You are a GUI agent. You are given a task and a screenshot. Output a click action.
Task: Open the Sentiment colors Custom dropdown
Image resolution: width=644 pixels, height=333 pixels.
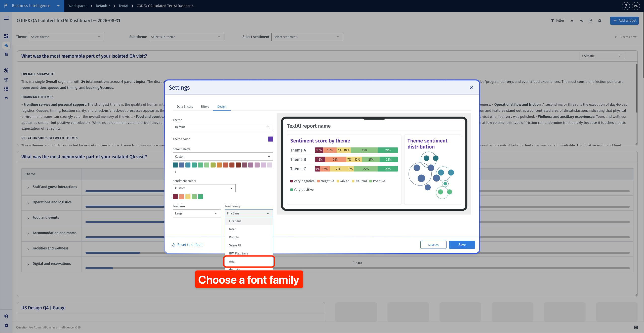204,188
